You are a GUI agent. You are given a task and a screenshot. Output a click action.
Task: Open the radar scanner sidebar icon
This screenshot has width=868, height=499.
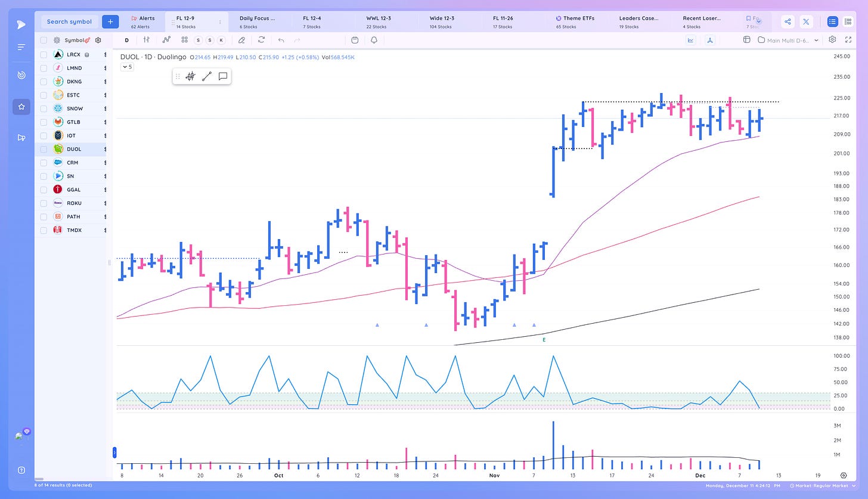click(21, 75)
